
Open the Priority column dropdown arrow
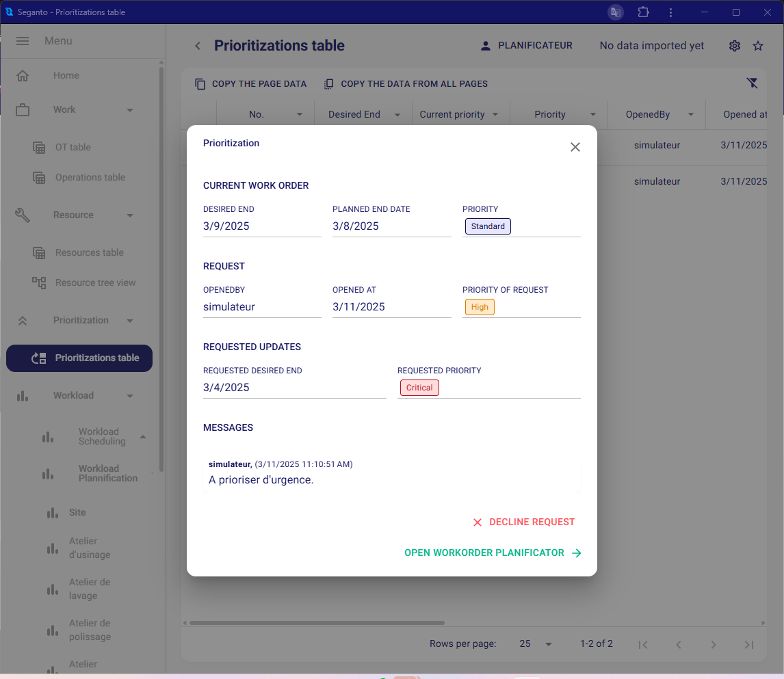593,115
